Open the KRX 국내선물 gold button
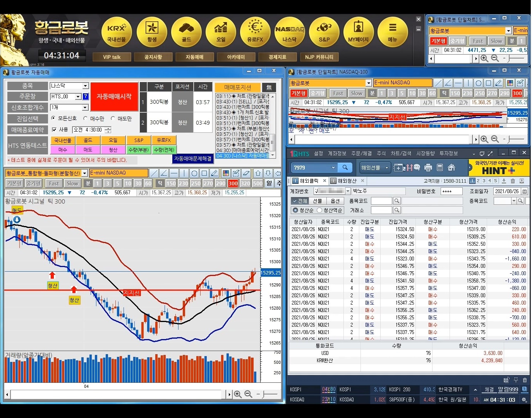The image size is (532, 418). pos(117,33)
